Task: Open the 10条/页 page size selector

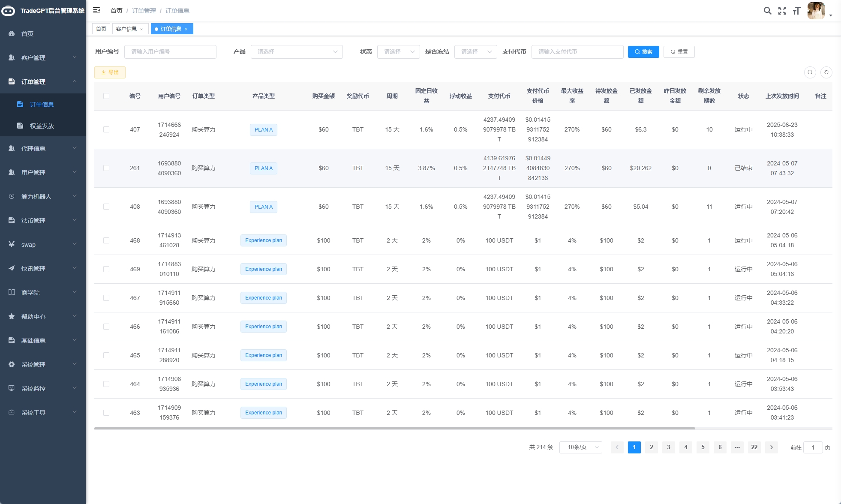Action: [580, 447]
